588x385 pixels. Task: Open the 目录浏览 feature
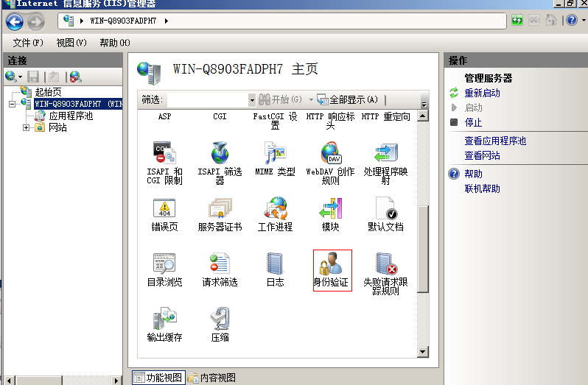[x=164, y=269]
